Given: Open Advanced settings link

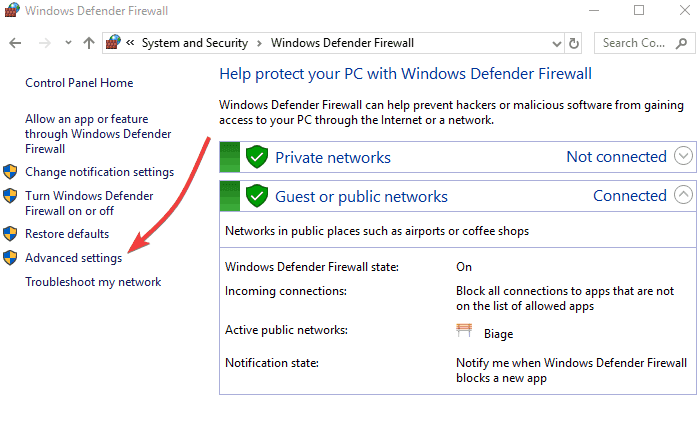Looking at the screenshot, I should pyautogui.click(x=74, y=258).
